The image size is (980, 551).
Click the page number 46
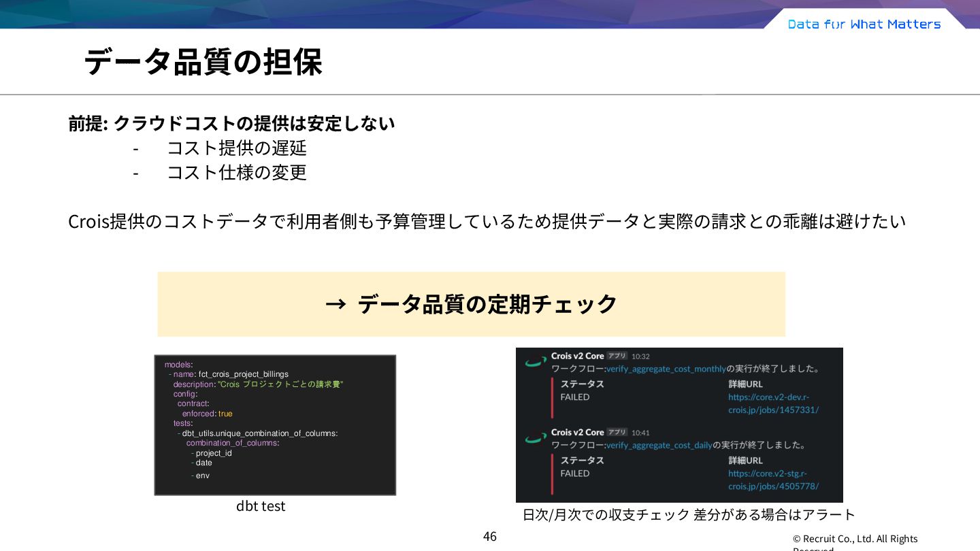pos(490,536)
